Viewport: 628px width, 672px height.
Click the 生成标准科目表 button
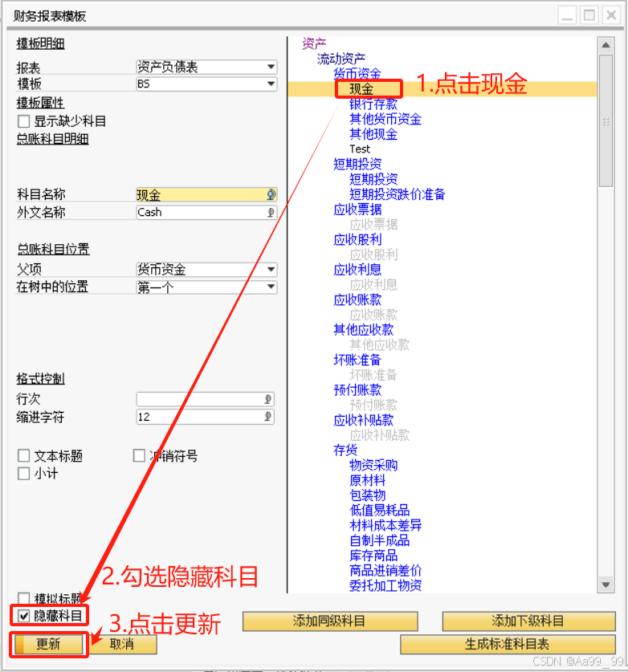click(508, 644)
